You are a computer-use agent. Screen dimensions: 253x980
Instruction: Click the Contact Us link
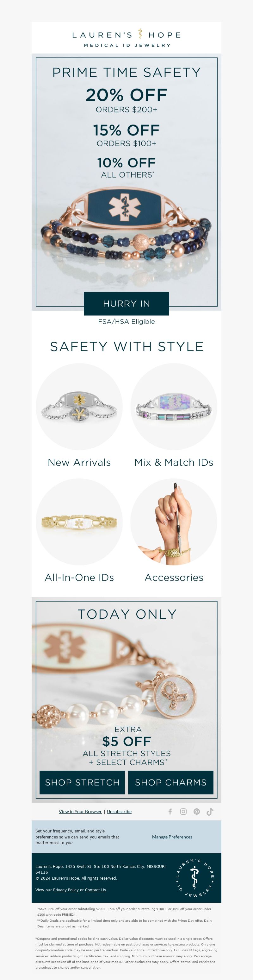[96, 890]
